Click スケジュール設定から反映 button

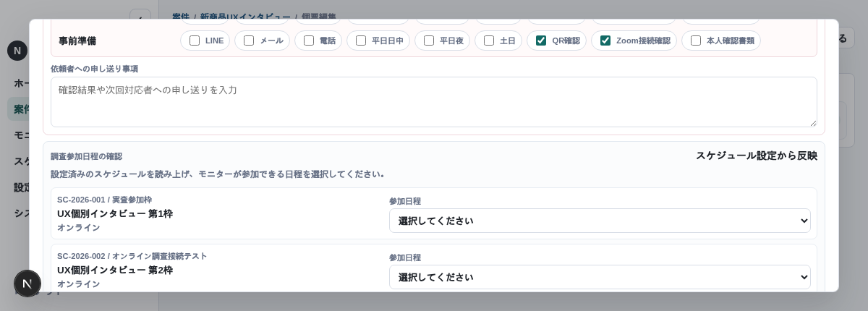(757, 155)
